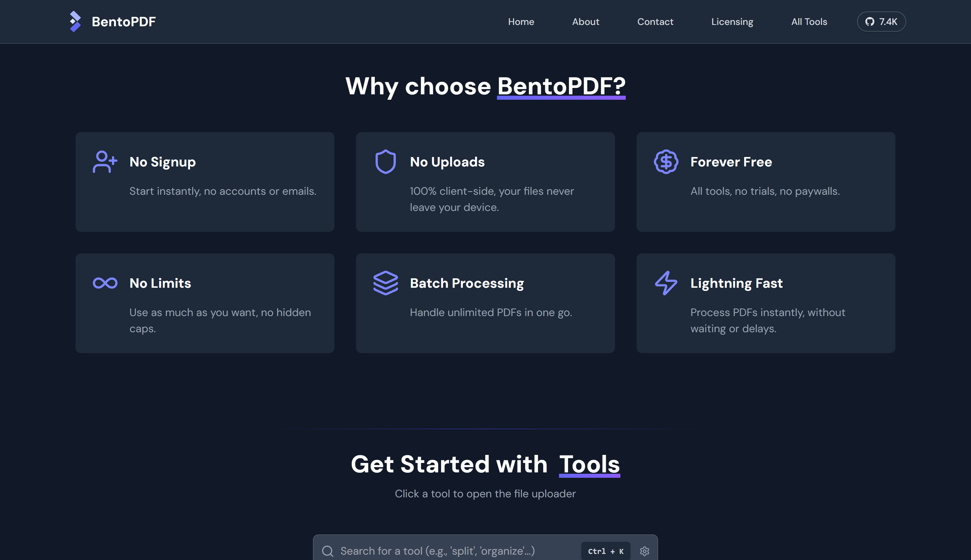Open the About page from the navbar

pos(585,22)
